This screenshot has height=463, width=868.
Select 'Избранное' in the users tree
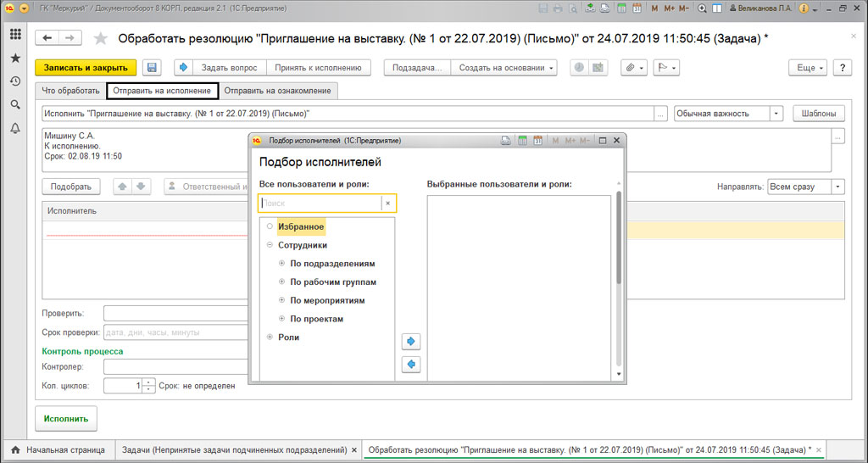[301, 226]
